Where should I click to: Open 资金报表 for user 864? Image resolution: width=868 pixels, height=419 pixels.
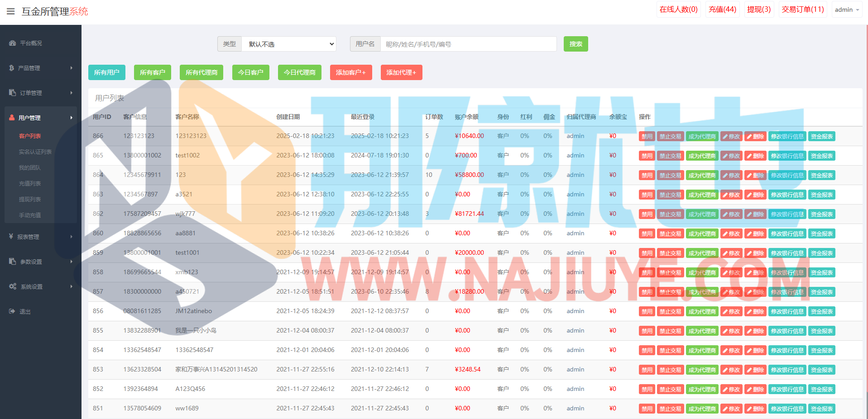[821, 176]
